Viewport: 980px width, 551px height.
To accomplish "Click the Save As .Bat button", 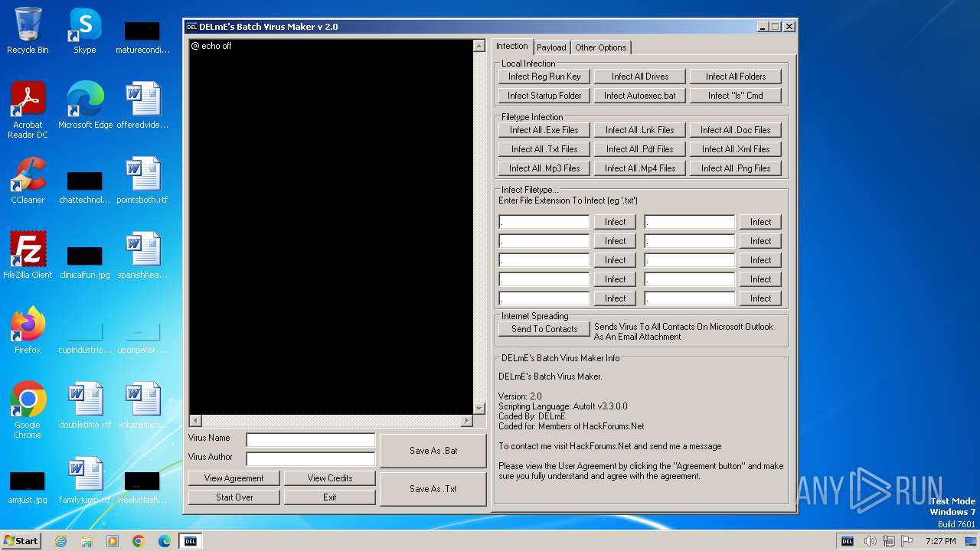I will point(433,451).
